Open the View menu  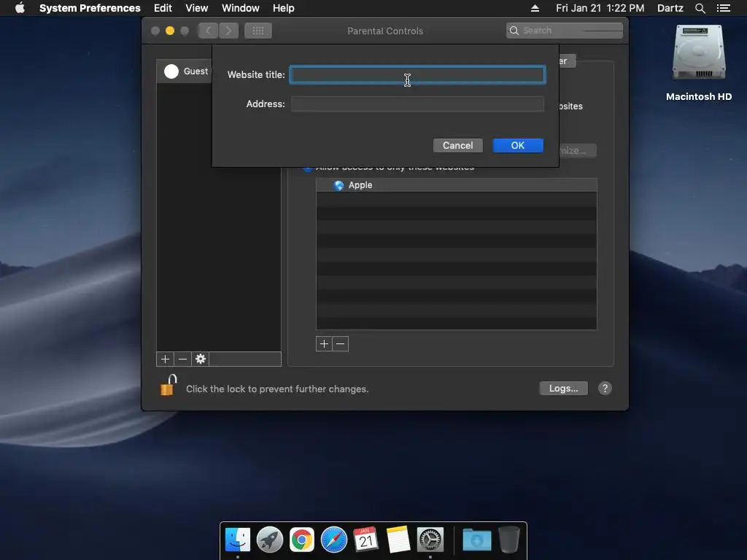pyautogui.click(x=197, y=8)
